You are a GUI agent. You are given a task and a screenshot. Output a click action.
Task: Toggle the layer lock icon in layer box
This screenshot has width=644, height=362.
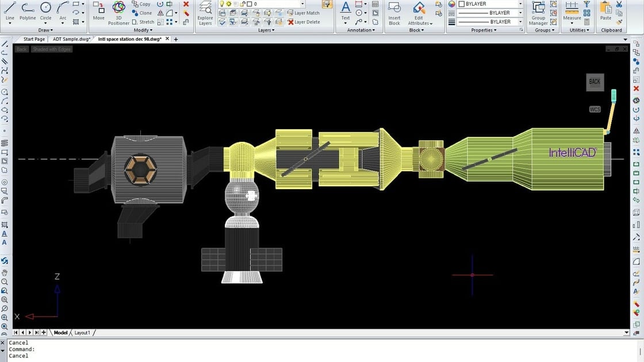pos(241,4)
